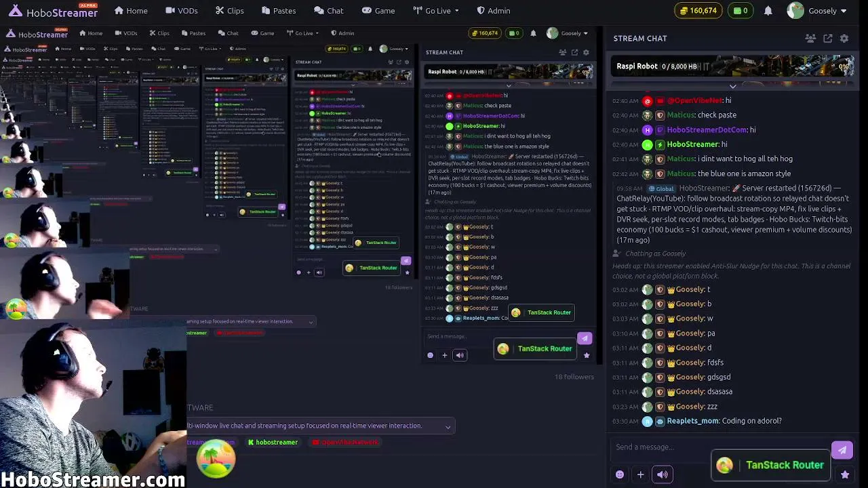Click the Anti-Slur Nudge heads-up notice

pos(731,271)
